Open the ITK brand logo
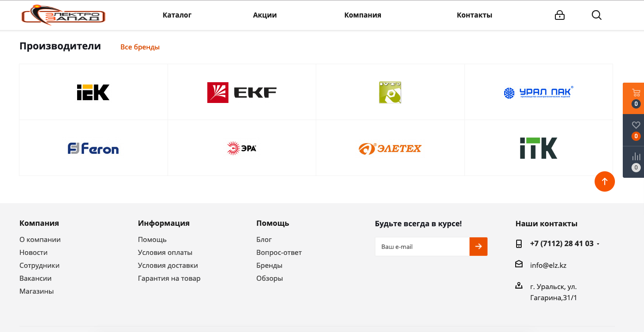The height and width of the screenshot is (332, 644). click(539, 148)
